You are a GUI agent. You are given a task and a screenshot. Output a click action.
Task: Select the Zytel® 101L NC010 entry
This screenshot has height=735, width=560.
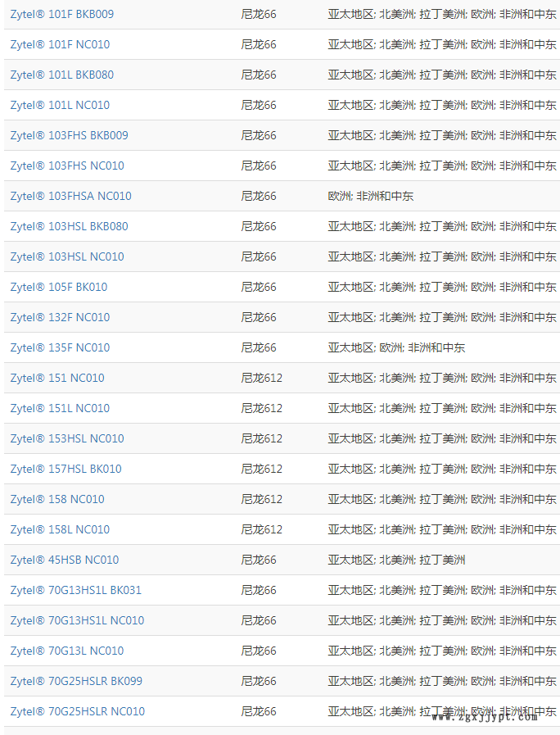point(60,105)
